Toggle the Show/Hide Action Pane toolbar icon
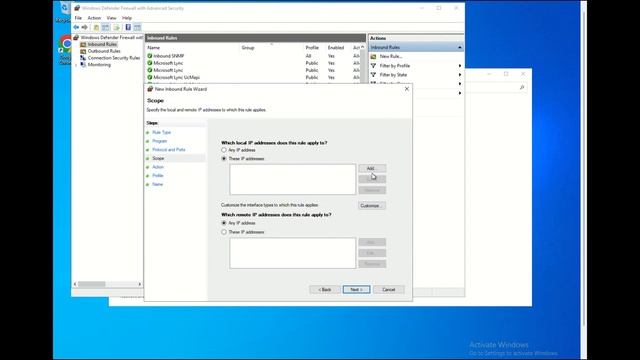 (x=138, y=27)
